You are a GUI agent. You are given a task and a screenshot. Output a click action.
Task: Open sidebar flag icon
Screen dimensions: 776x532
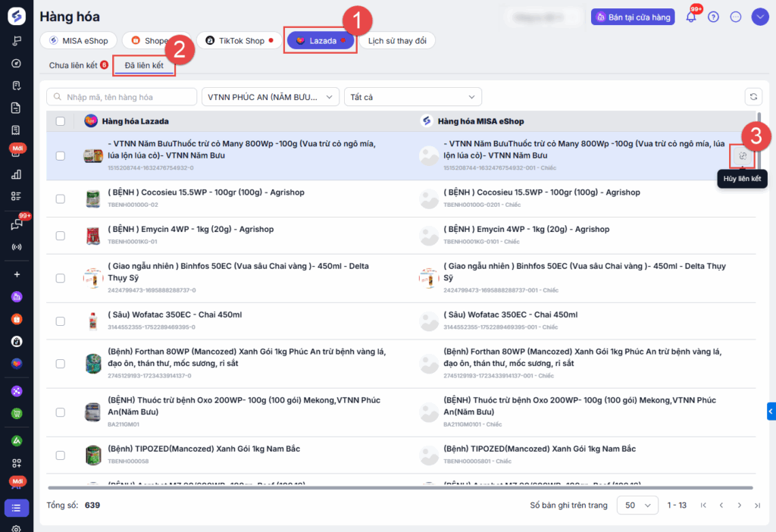(17, 41)
